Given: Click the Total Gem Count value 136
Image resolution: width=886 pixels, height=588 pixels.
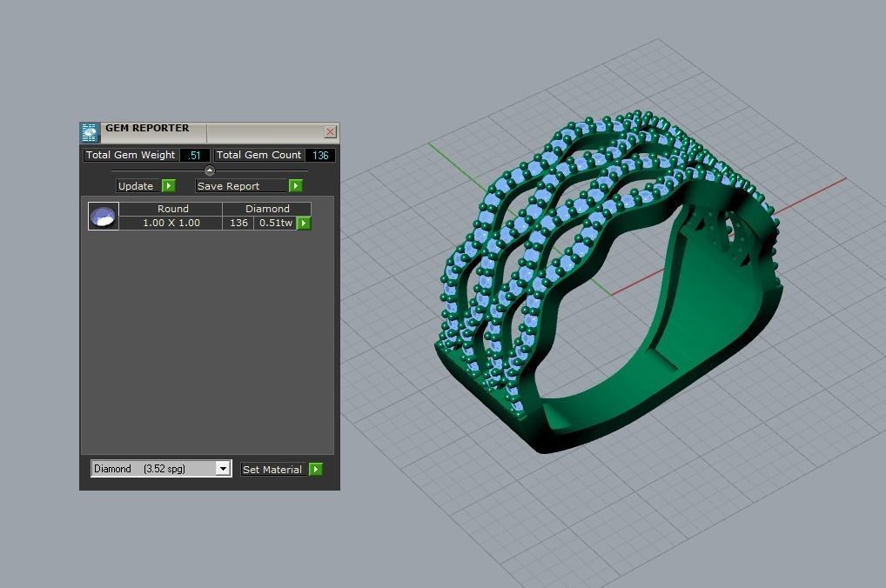Looking at the screenshot, I should coord(320,156).
